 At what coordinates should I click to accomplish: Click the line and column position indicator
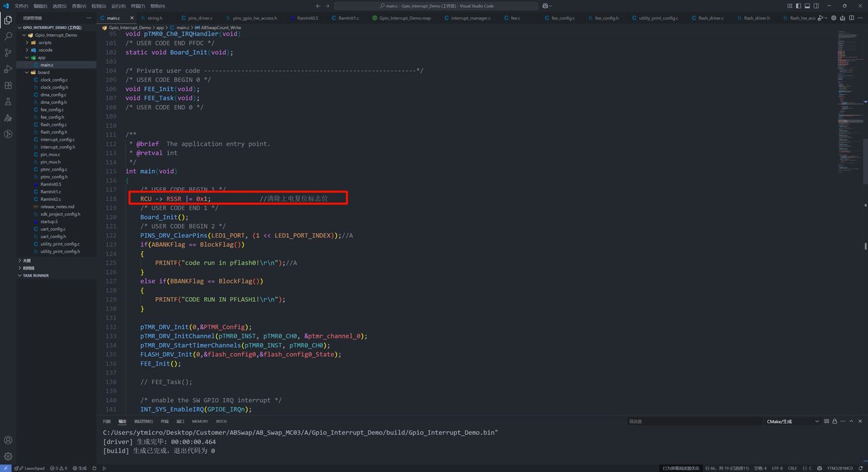point(728,468)
